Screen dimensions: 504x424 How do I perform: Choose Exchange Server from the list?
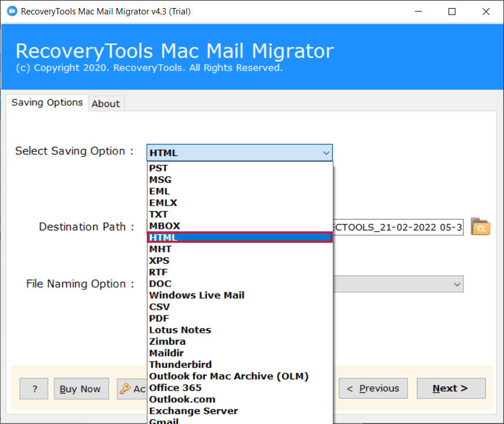click(240, 411)
